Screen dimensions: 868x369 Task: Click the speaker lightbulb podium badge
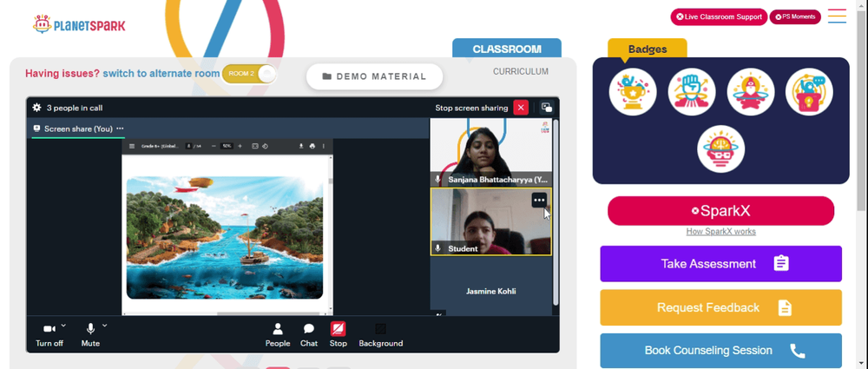point(809,92)
